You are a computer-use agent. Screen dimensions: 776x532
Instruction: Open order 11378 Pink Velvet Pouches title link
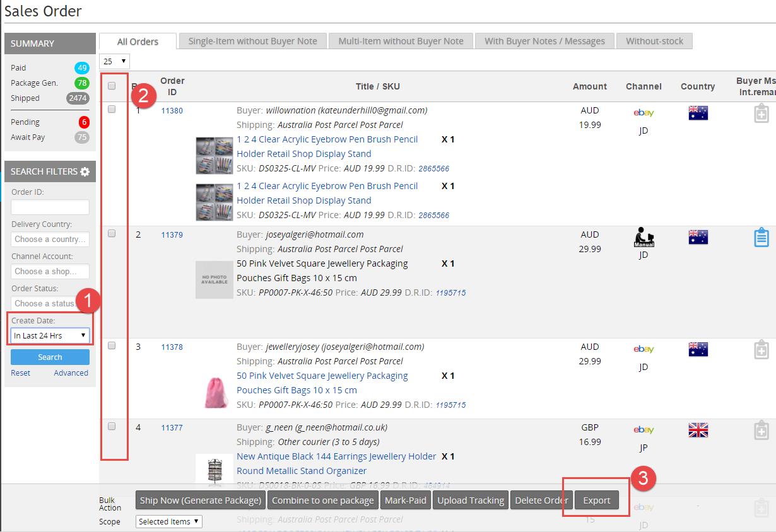322,383
